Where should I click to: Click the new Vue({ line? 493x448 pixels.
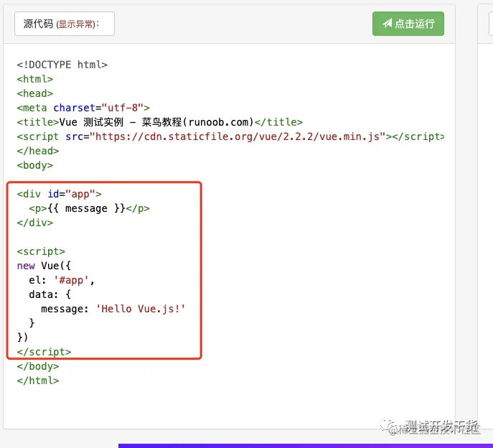click(x=44, y=266)
